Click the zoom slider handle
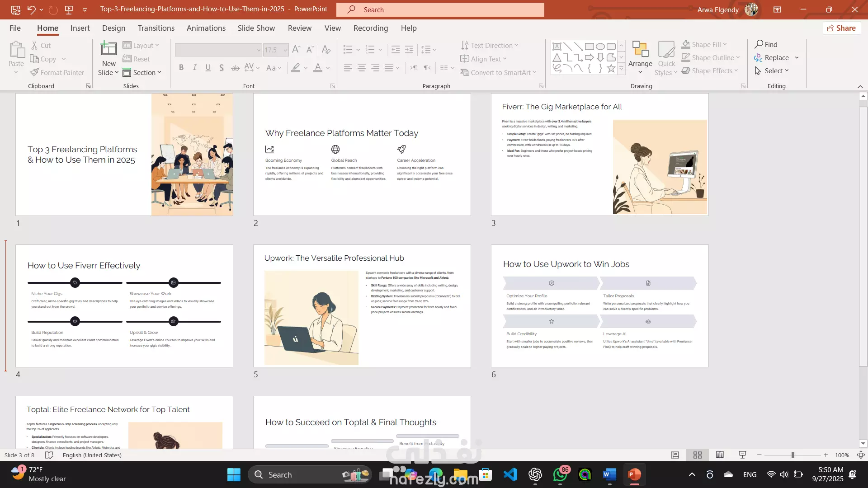 (x=793, y=455)
